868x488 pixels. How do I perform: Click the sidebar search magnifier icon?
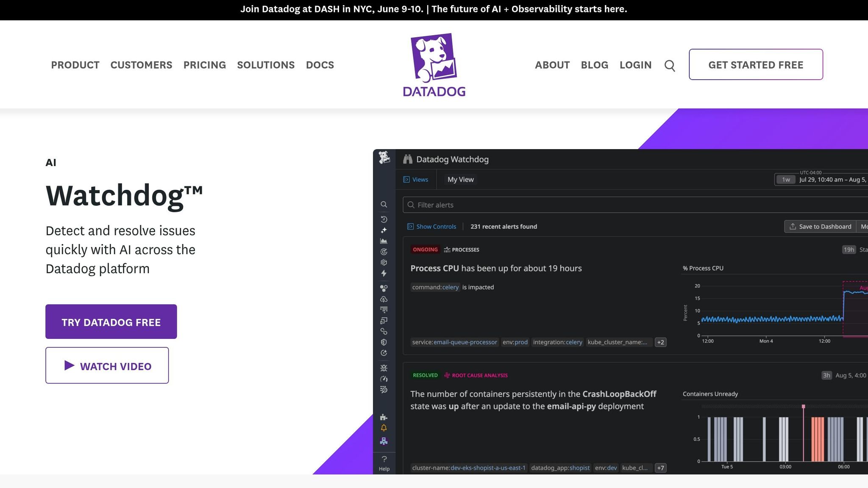(384, 205)
